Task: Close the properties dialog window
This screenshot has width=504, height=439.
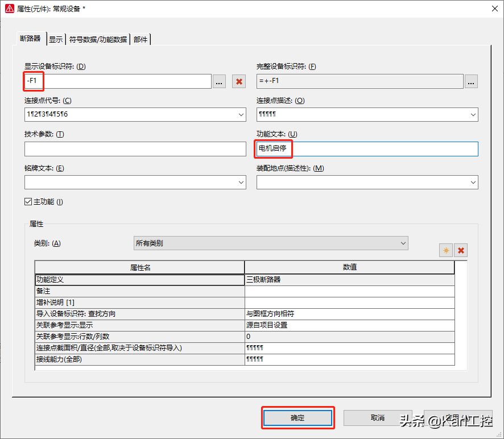Action: click(x=492, y=8)
